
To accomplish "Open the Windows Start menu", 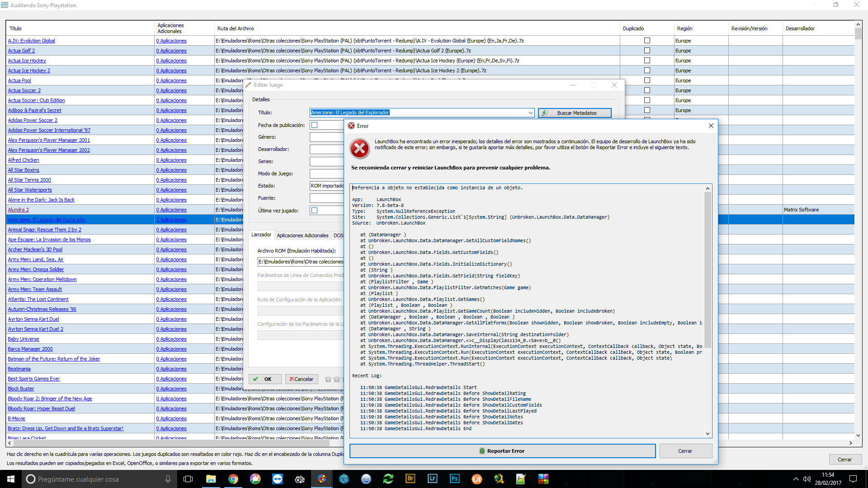I will click(x=11, y=479).
